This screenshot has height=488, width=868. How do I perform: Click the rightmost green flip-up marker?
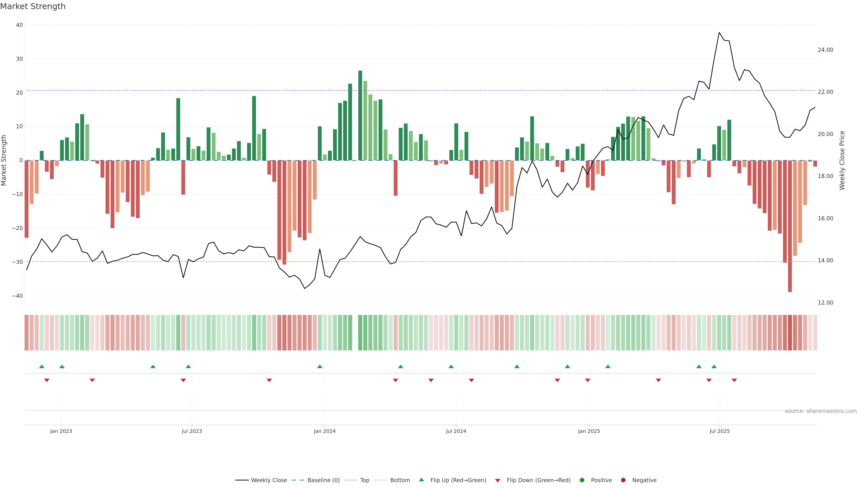(714, 366)
